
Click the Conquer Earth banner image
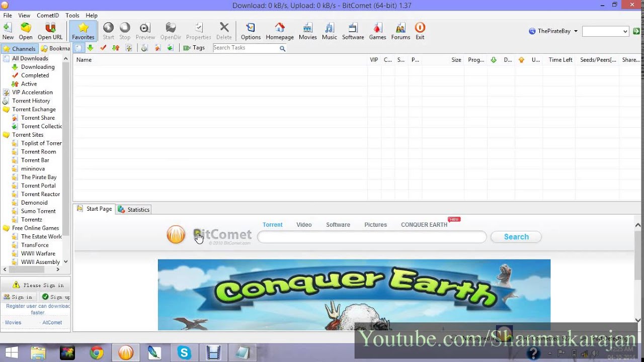click(354, 295)
